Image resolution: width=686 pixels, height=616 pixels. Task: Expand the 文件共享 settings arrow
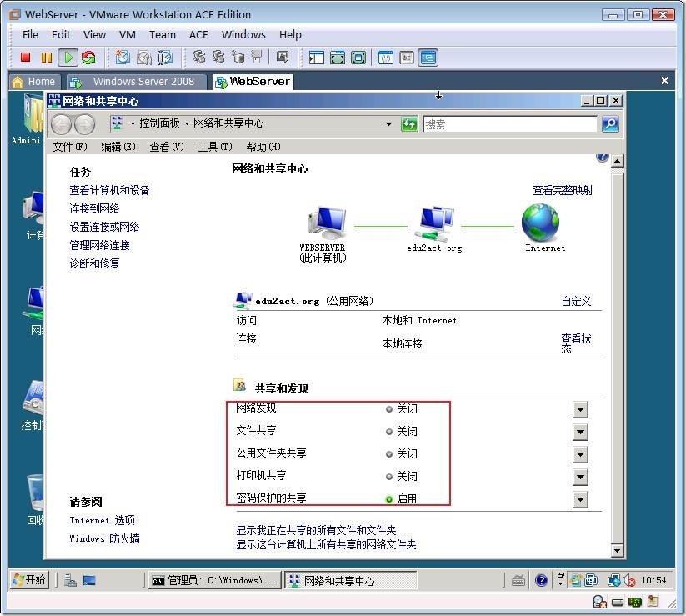click(x=580, y=433)
